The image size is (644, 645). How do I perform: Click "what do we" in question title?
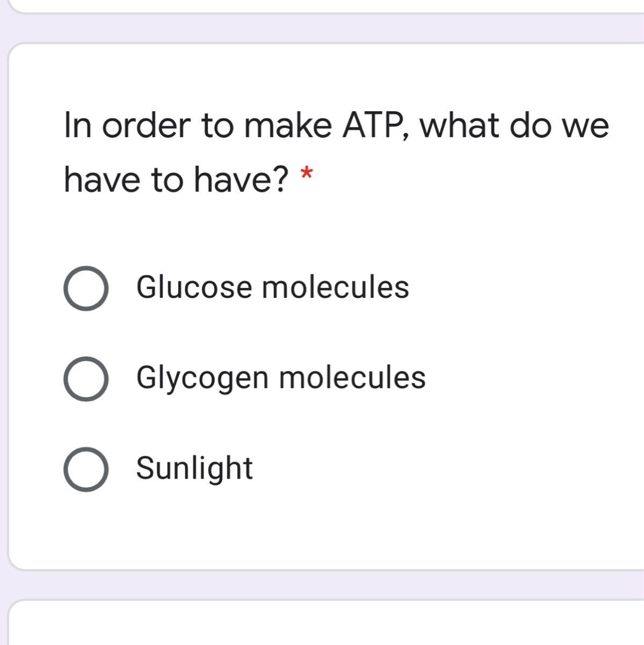pos(514,125)
